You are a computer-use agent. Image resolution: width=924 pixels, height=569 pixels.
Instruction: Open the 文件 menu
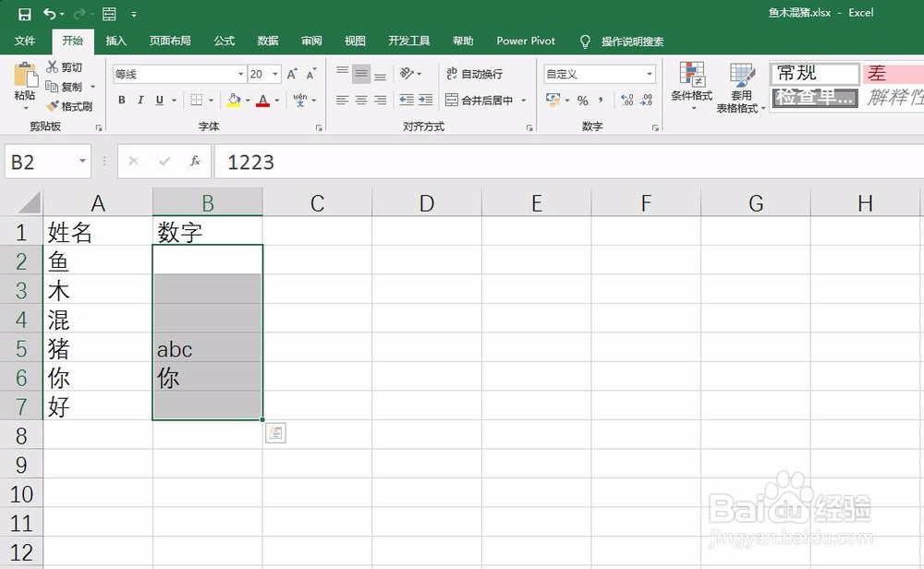click(x=25, y=41)
